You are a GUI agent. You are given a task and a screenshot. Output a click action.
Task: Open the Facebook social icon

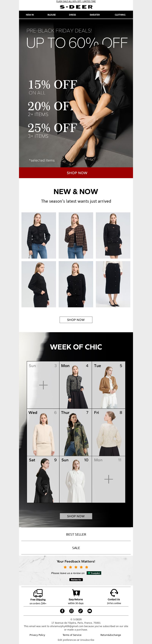pyautogui.click(x=62, y=611)
